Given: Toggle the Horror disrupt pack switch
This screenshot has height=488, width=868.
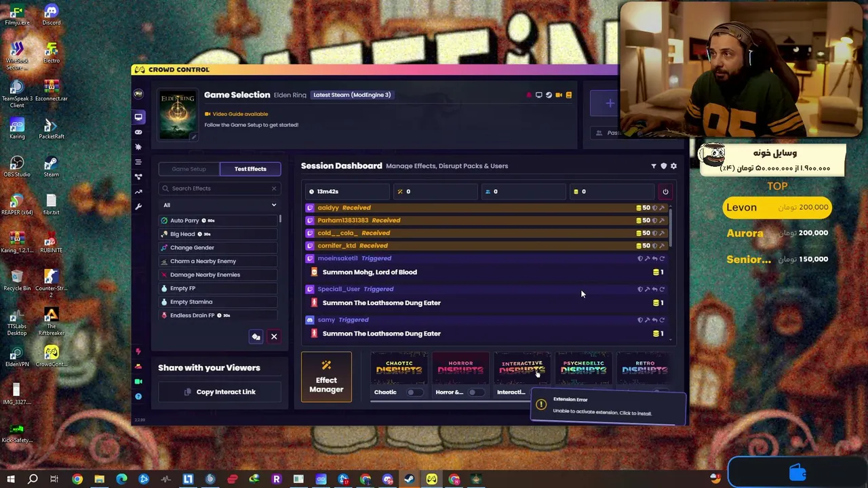Looking at the screenshot, I should click(475, 392).
